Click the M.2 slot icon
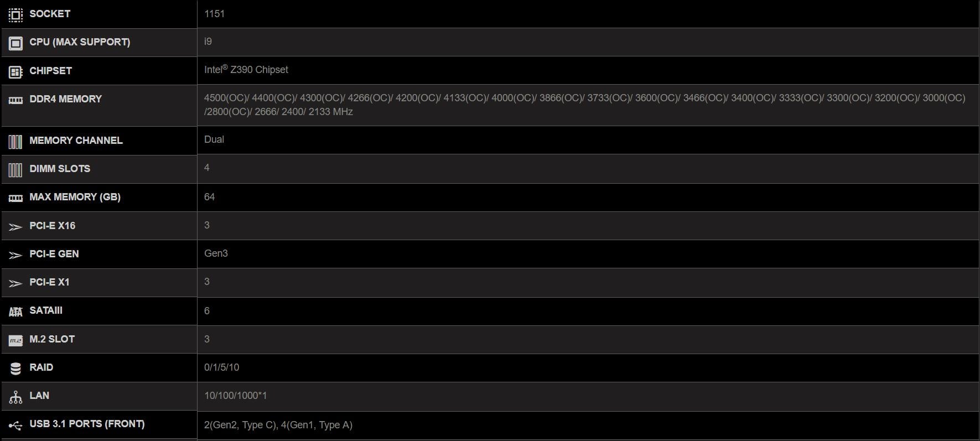Screen dimensions: 980x441 pos(15,340)
